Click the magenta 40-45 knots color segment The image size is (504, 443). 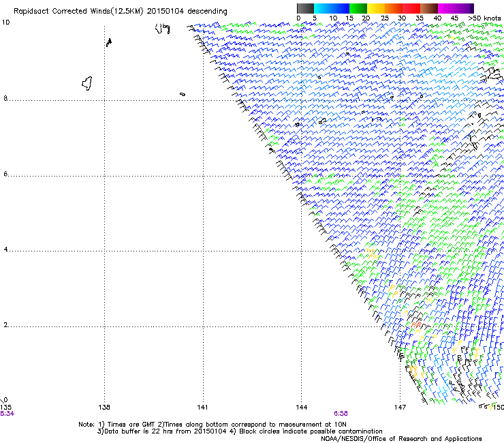[447, 8]
